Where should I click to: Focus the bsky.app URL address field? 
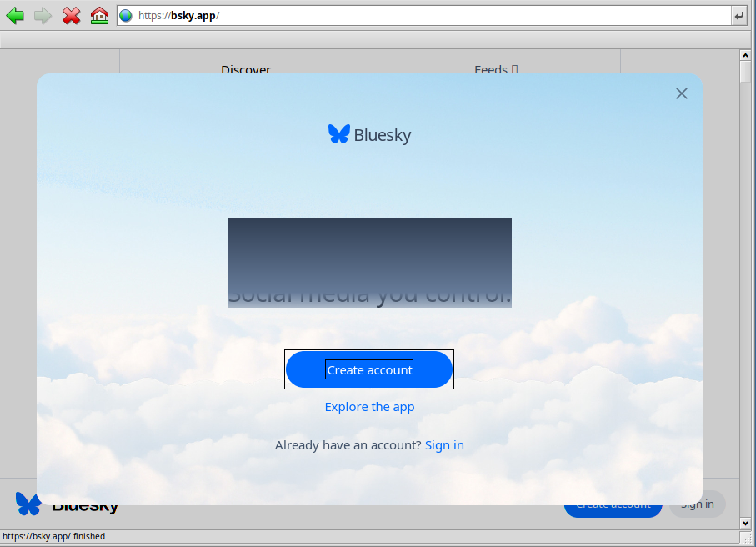pos(417,15)
